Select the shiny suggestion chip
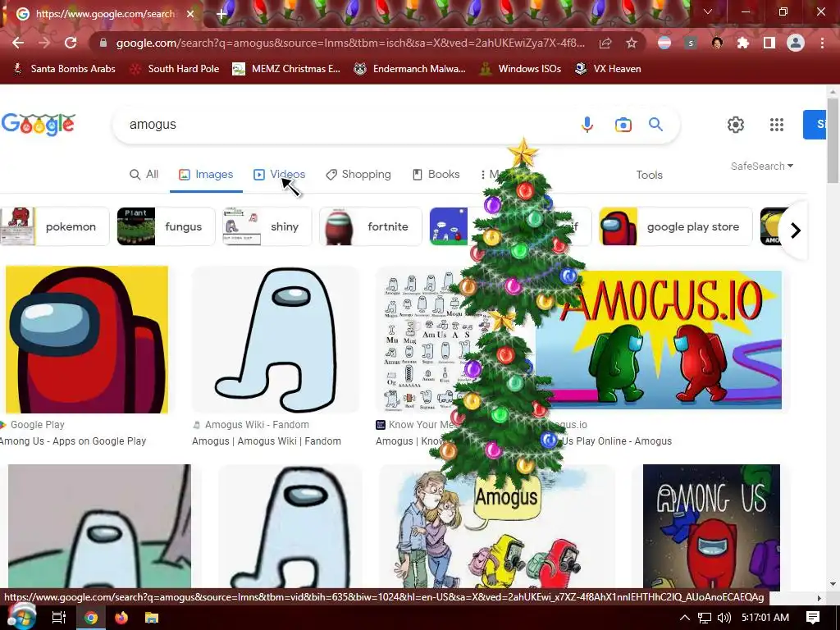840x630 pixels. click(x=267, y=226)
